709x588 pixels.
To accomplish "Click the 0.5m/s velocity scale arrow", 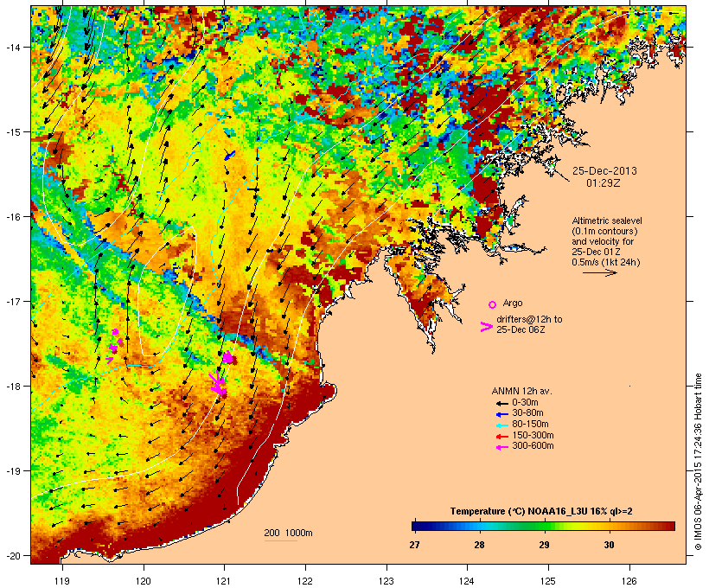I will pos(599,272).
